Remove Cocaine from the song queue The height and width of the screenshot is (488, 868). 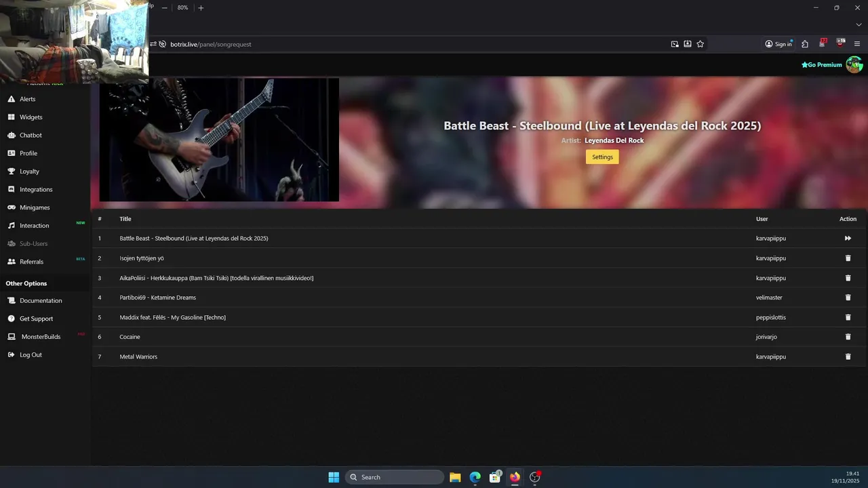848,337
